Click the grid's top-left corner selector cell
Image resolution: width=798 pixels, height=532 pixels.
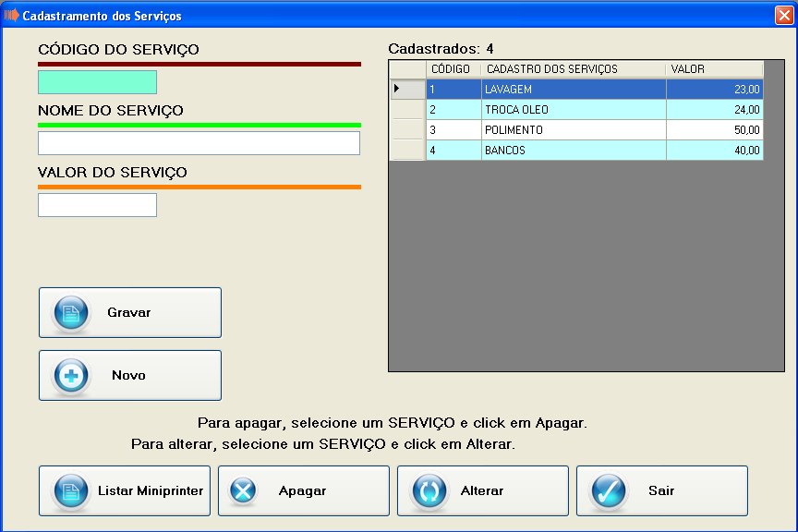coord(407,69)
